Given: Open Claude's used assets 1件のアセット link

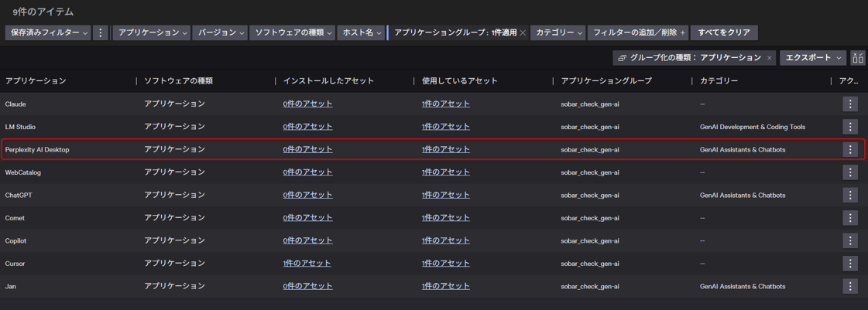Looking at the screenshot, I should pos(445,104).
